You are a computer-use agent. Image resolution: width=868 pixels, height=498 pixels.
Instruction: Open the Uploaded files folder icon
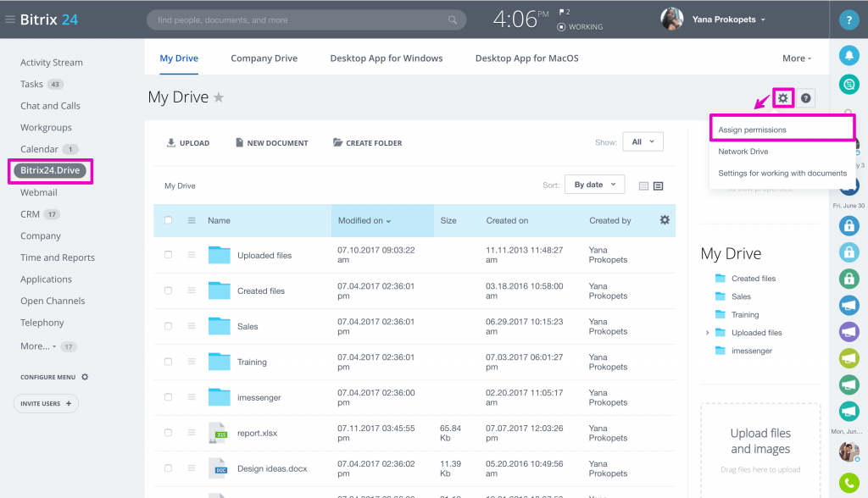pos(220,255)
